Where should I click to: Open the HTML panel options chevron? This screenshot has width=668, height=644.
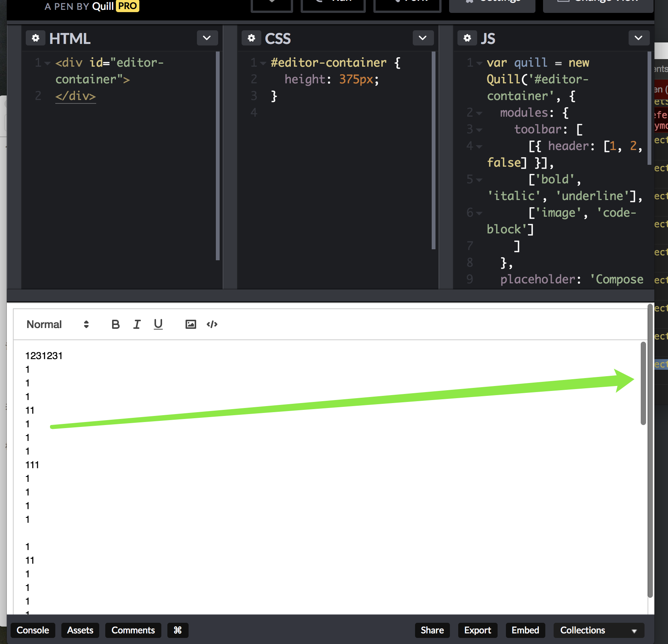(207, 38)
